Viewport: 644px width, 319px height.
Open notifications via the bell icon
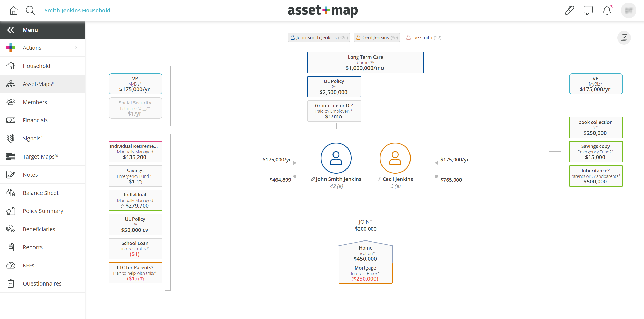pyautogui.click(x=606, y=11)
